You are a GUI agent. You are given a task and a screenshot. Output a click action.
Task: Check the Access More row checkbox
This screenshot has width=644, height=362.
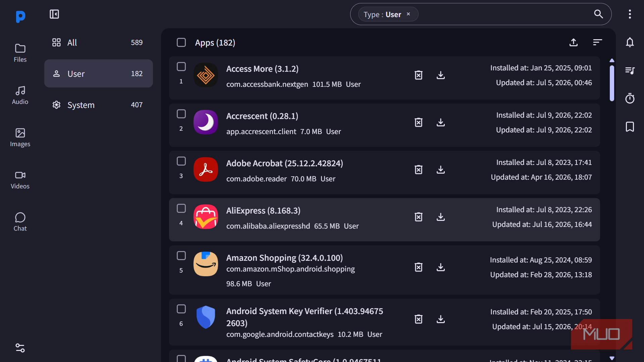(x=181, y=67)
